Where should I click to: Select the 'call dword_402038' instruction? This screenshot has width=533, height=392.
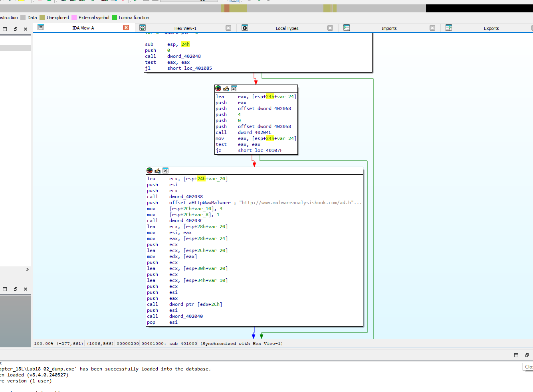click(x=175, y=197)
